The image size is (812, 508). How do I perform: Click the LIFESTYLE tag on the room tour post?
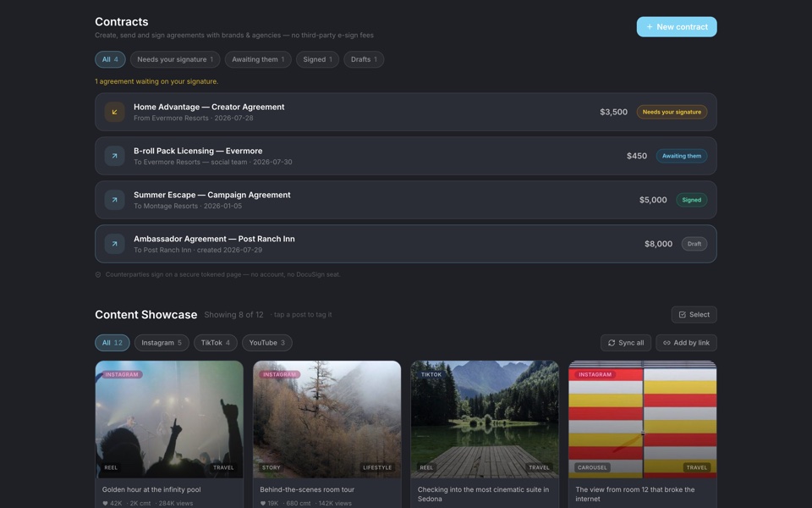coord(377,467)
